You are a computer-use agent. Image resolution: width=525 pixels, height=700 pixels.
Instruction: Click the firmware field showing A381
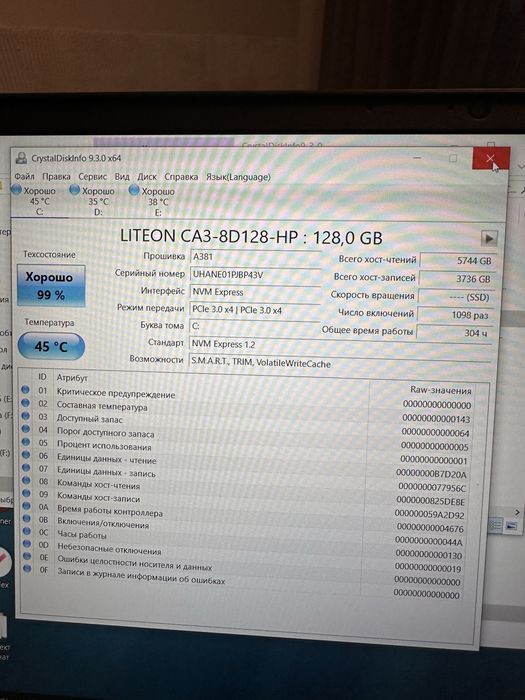(255, 257)
